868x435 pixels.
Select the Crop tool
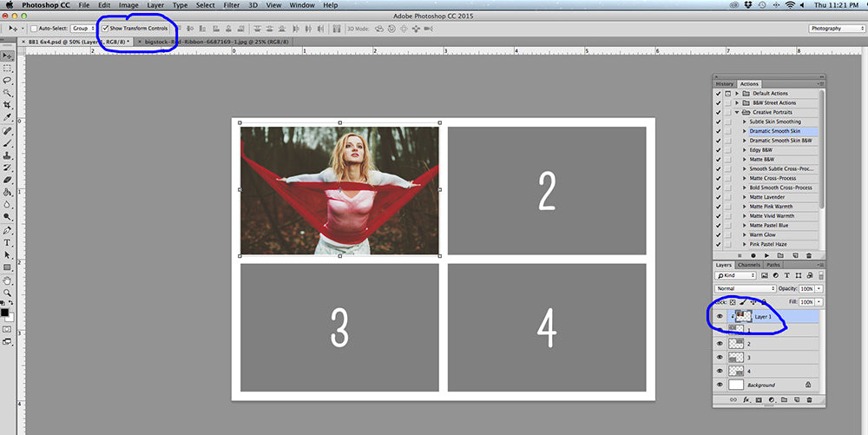coord(7,104)
